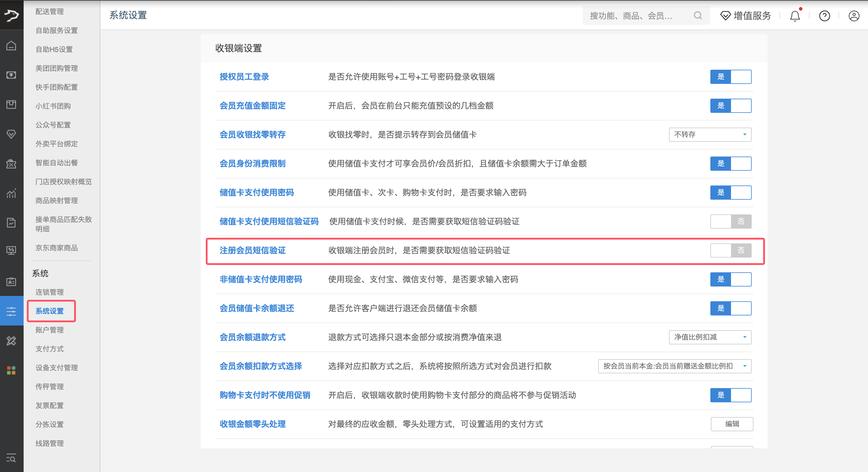Viewport: 868px width, 472px height.
Task: Open the help question mark icon
Action: click(x=825, y=16)
